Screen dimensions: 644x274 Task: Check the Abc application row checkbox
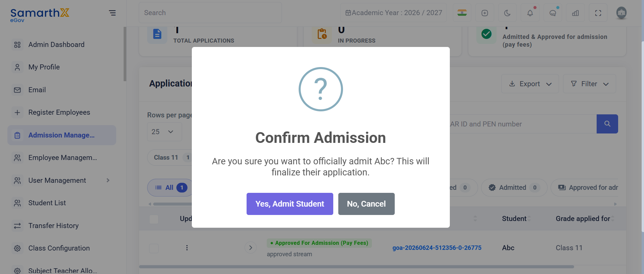[x=154, y=249]
